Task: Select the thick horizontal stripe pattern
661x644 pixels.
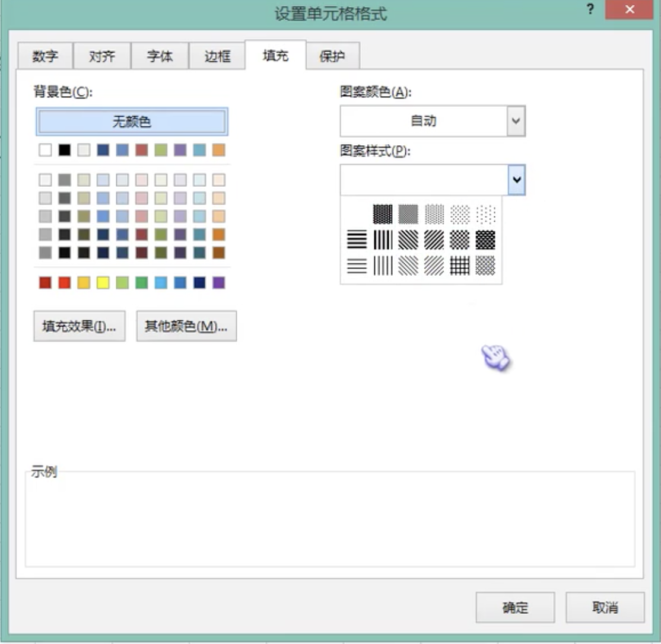Action: pyautogui.click(x=357, y=240)
